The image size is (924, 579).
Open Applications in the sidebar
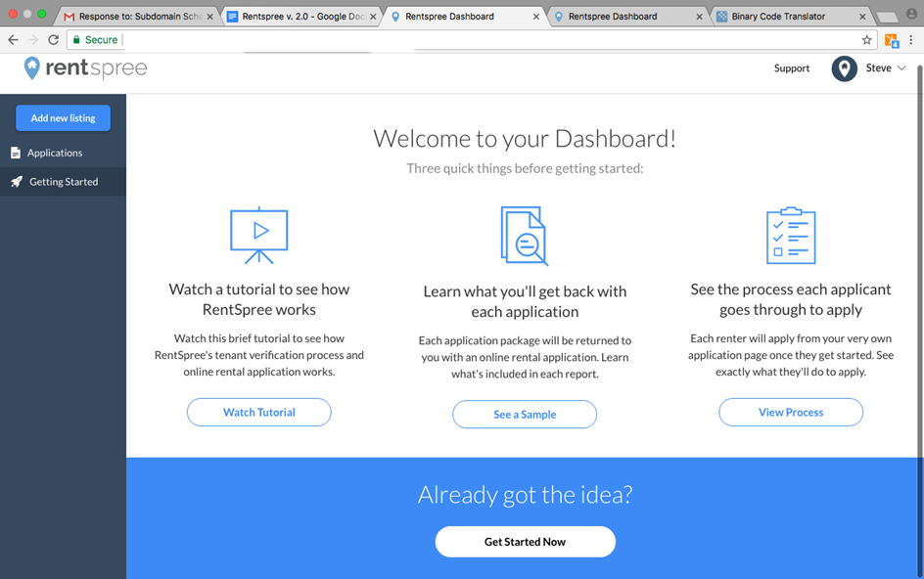coord(63,154)
